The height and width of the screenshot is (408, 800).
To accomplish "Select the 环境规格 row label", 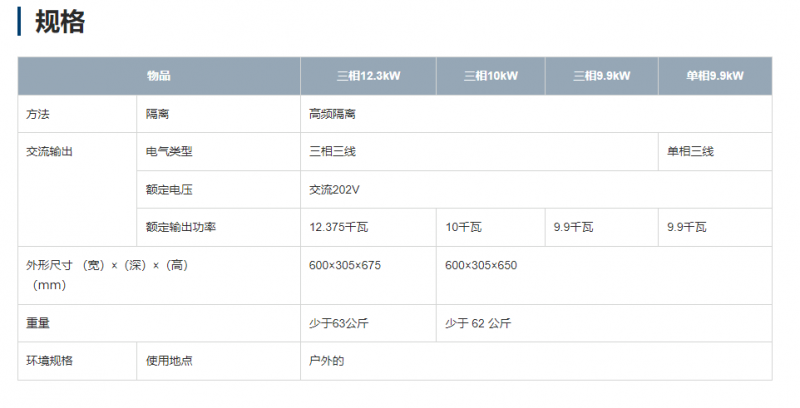I will point(50,360).
